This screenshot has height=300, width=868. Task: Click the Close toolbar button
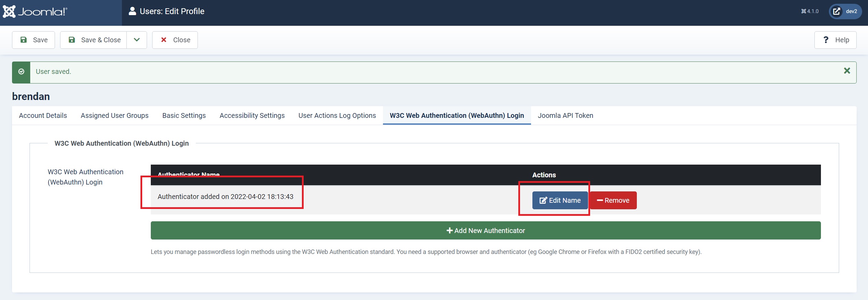click(x=175, y=40)
